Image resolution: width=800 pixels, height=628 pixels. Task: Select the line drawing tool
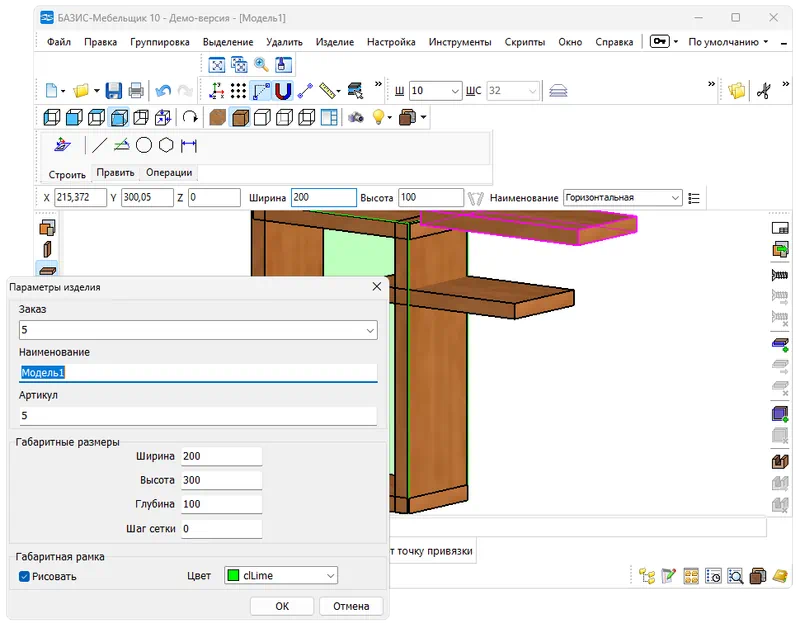pyautogui.click(x=99, y=145)
